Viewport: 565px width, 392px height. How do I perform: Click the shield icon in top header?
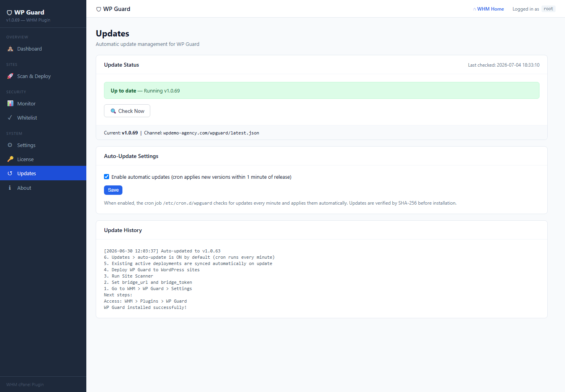click(98, 9)
